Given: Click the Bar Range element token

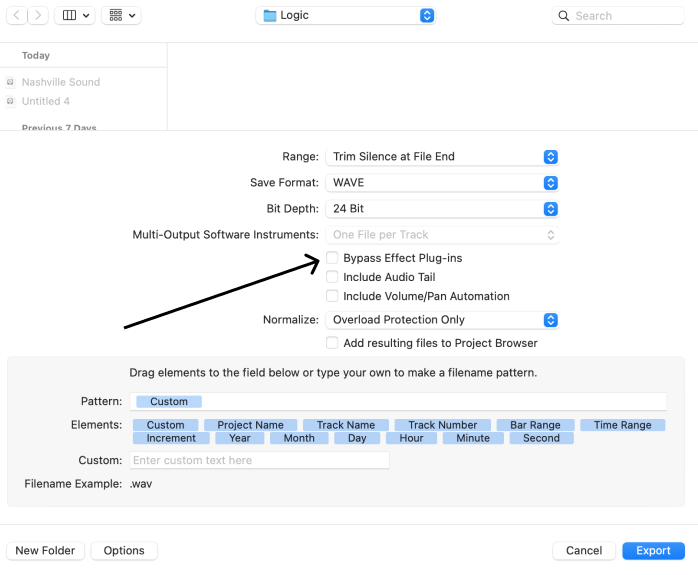Looking at the screenshot, I should coord(536,425).
